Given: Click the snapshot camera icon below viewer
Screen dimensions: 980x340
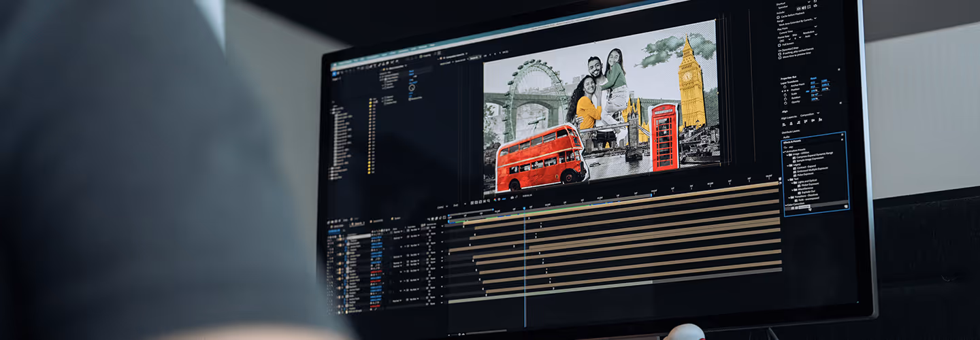Looking at the screenshot, I should click(x=512, y=198).
